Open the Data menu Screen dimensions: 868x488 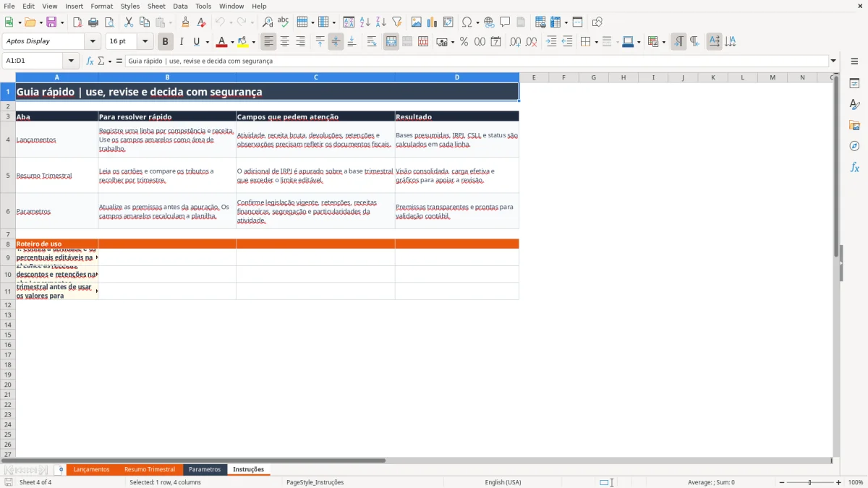pos(180,6)
